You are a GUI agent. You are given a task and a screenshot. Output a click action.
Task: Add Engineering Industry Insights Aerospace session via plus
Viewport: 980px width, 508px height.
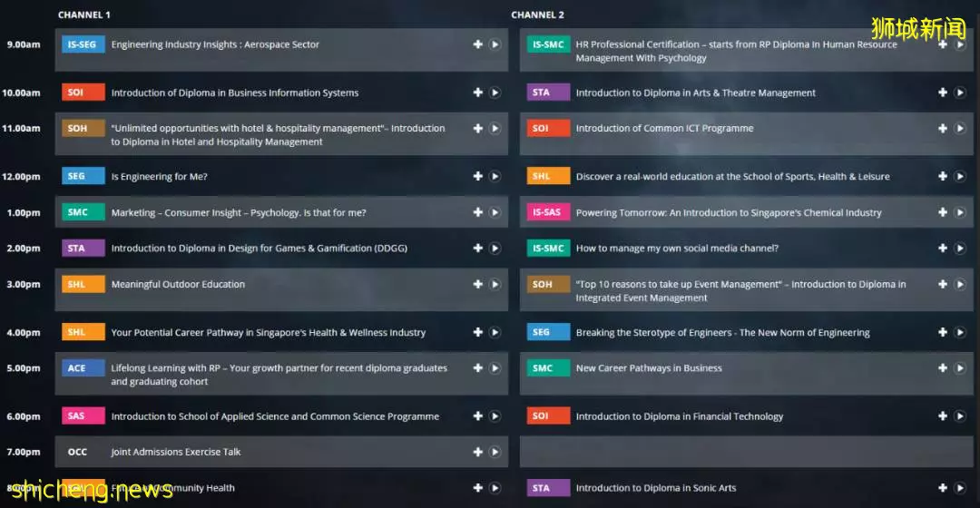click(x=477, y=44)
